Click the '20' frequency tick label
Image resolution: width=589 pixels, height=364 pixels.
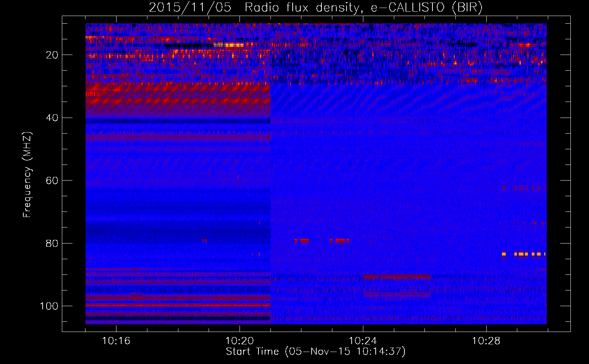tap(52, 55)
